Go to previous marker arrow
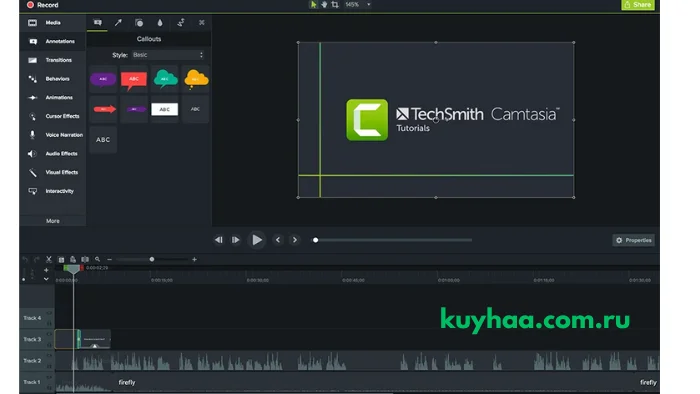 (x=278, y=240)
